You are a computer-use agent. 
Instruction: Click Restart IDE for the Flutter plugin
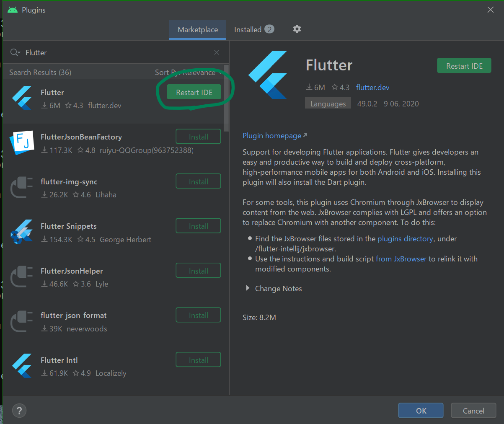coord(194,92)
